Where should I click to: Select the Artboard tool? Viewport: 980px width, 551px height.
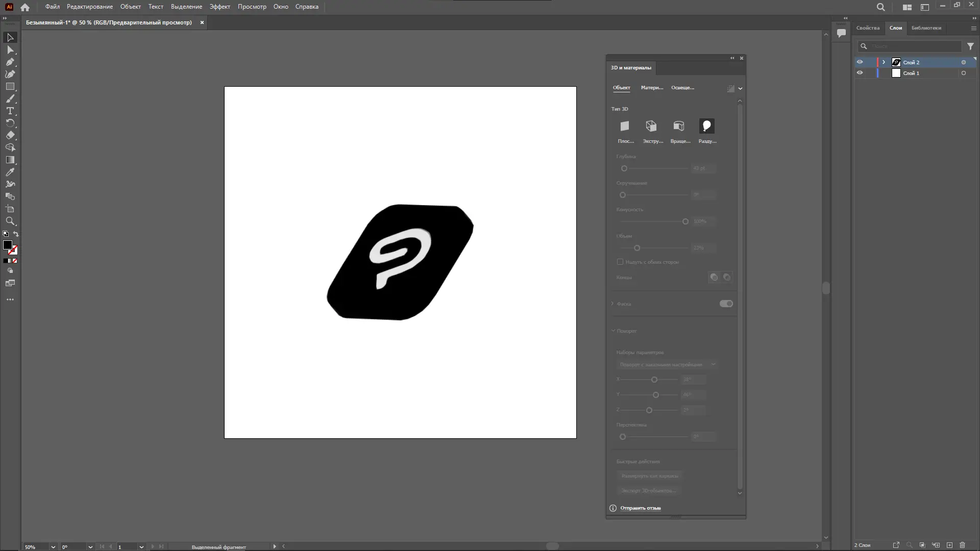[10, 209]
